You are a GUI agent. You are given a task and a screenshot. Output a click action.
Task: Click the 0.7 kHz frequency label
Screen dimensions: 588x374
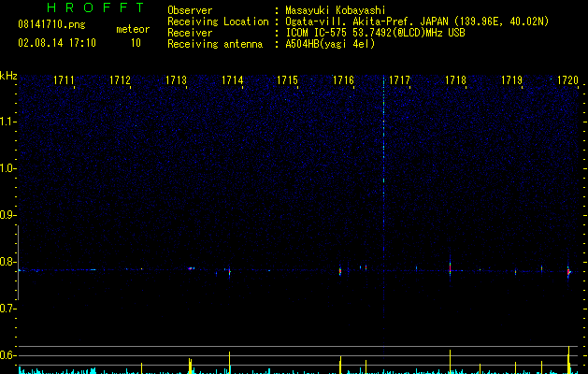[7, 309]
